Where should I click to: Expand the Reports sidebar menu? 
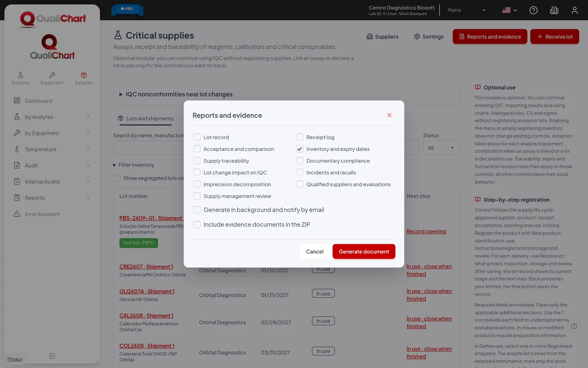coord(51,198)
